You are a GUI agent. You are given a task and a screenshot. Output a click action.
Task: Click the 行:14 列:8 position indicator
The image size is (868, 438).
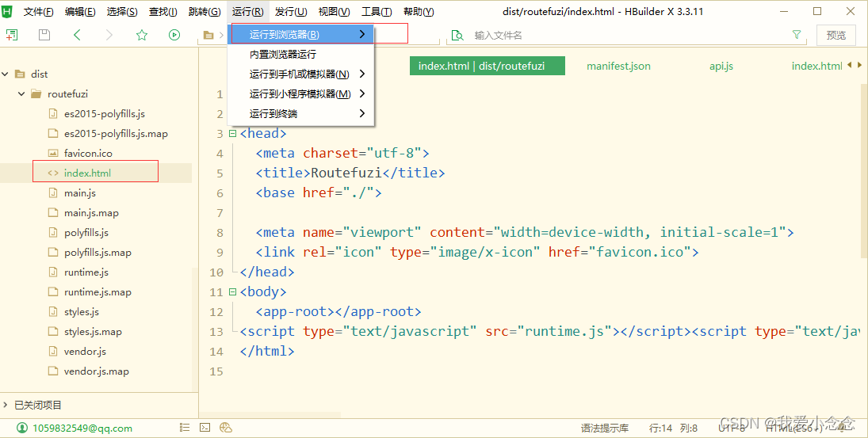click(673, 428)
